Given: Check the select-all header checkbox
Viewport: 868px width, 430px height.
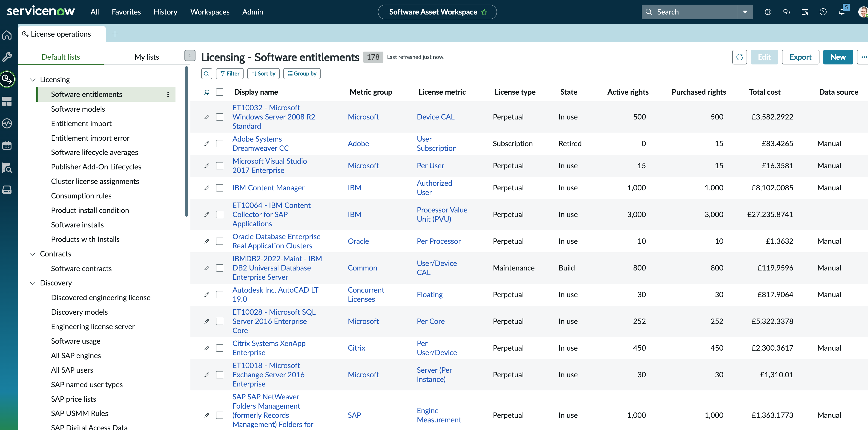Looking at the screenshot, I should click(x=220, y=92).
